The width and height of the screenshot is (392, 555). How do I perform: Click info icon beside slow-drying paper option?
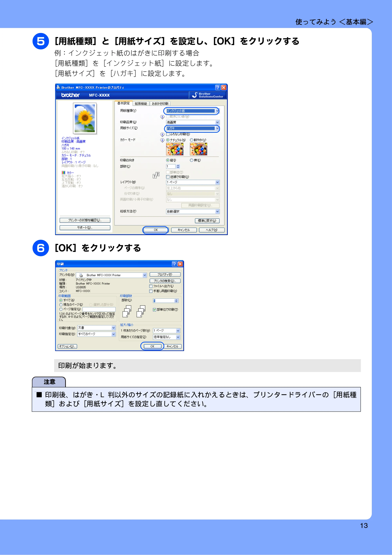(x=162, y=117)
